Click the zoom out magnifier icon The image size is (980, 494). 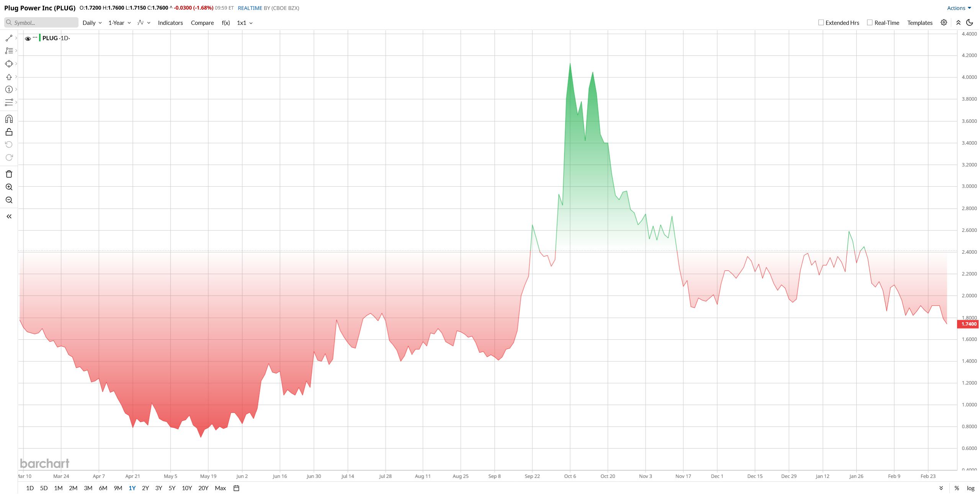9,200
